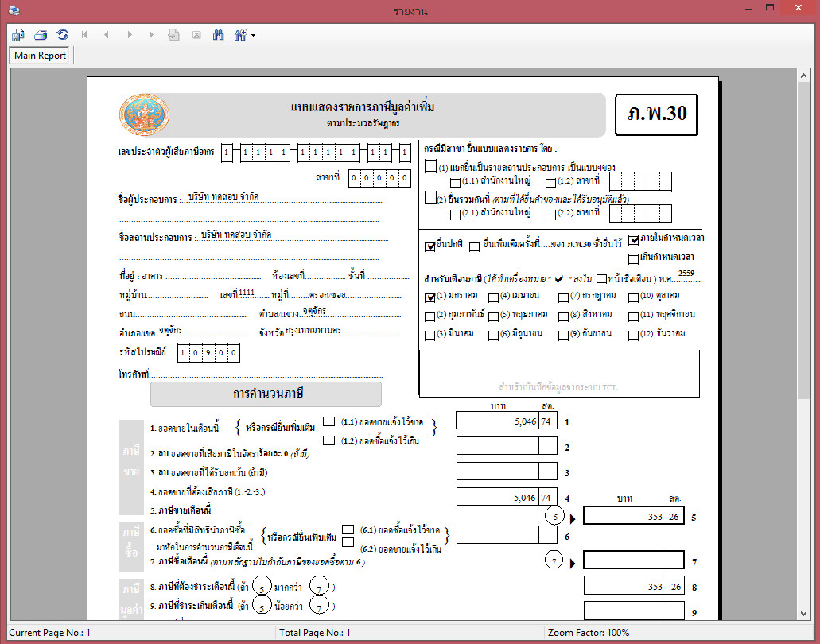Click the กรุงเทพมหานคร province text

coord(313,330)
